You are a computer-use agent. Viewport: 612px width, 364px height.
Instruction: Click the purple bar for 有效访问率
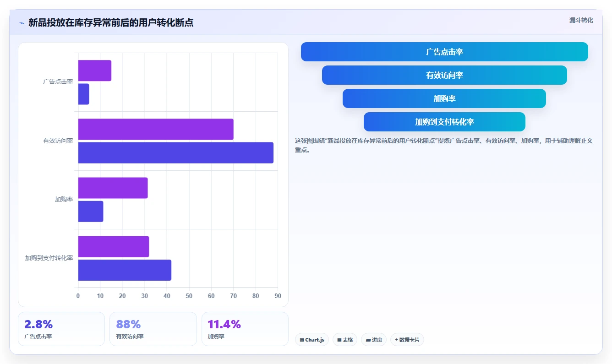click(x=156, y=129)
